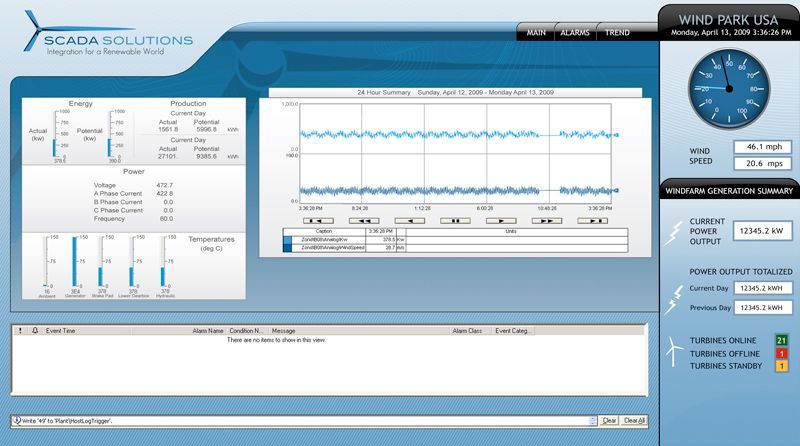This screenshot has width=800, height=446.
Task: Click the green Turbines Online indicator
Action: 781,341
